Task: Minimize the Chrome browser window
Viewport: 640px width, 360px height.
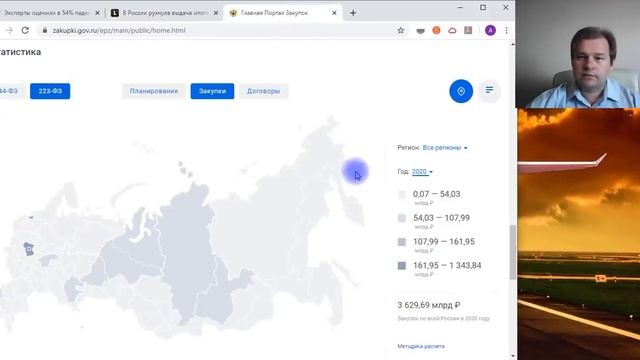Action: click(460, 7)
